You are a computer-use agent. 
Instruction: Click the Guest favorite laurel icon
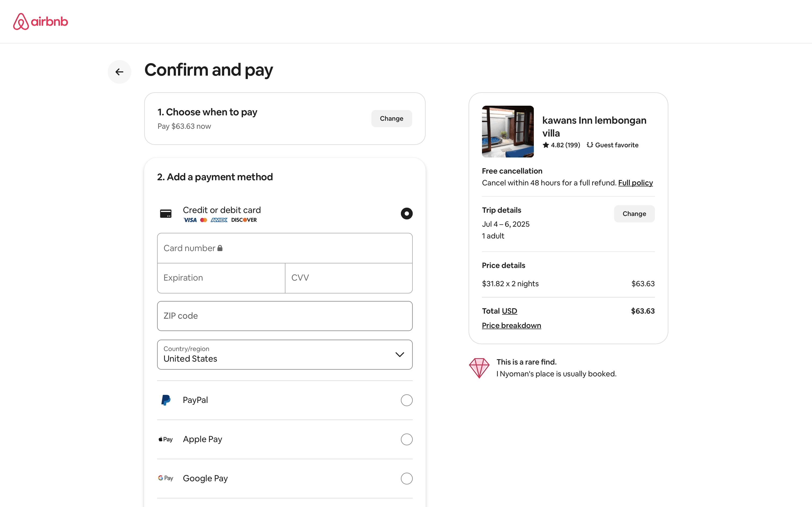click(590, 145)
